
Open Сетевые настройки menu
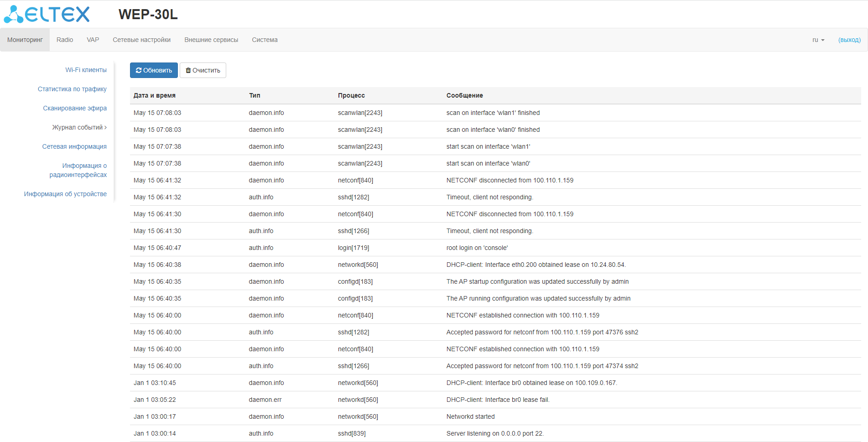pos(142,40)
